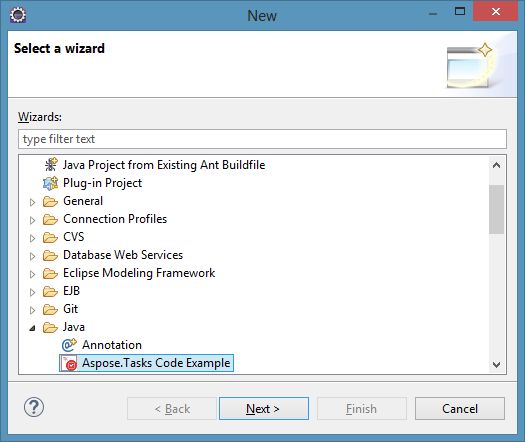This screenshot has width=525, height=442.
Task: Select the Eclipse Modeling Framework label
Action: coord(139,273)
